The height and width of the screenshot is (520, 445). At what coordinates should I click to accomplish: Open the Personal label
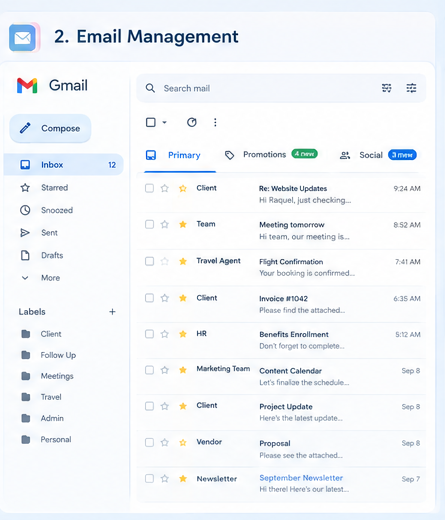point(56,440)
